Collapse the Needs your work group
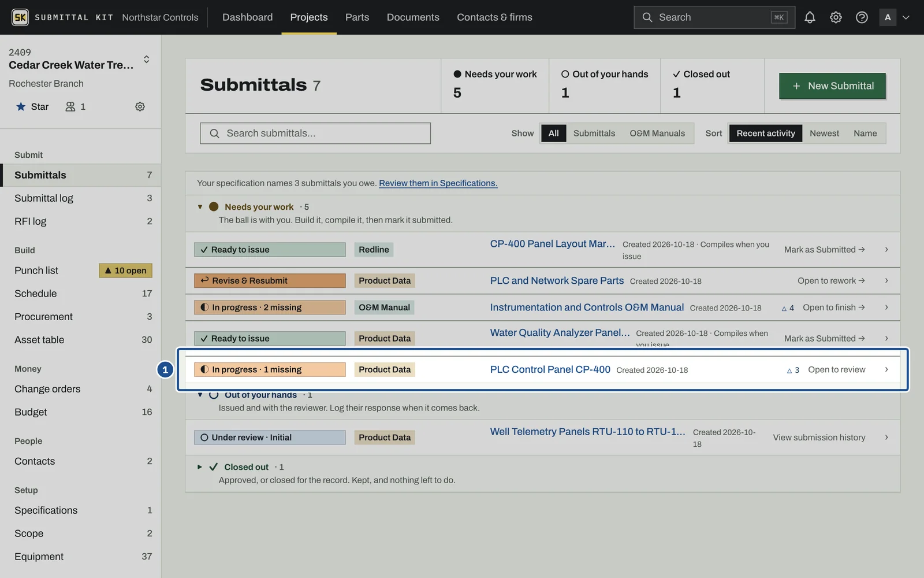The width and height of the screenshot is (924, 578). [x=200, y=207]
